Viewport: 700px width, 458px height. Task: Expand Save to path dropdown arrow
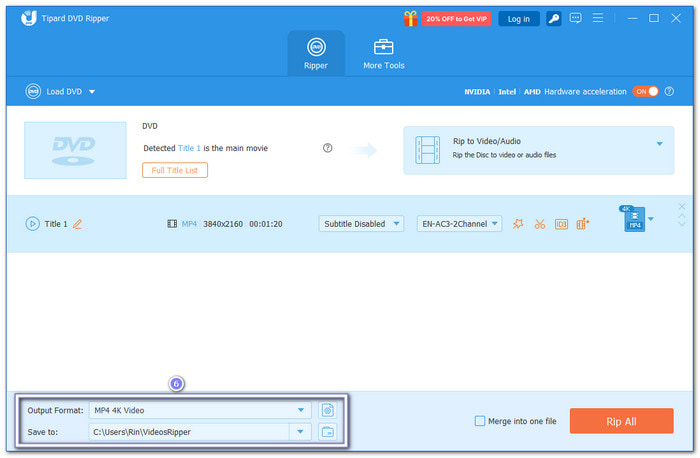300,432
